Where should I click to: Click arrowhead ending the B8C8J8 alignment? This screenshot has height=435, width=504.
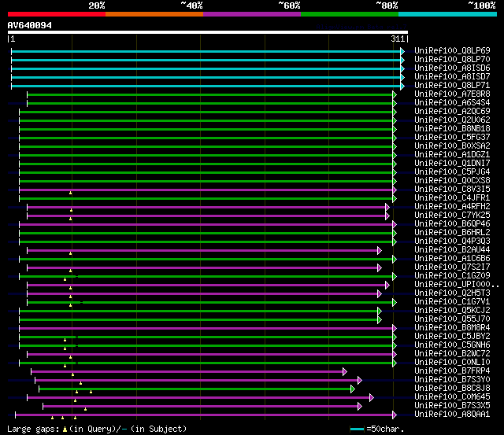353,389
